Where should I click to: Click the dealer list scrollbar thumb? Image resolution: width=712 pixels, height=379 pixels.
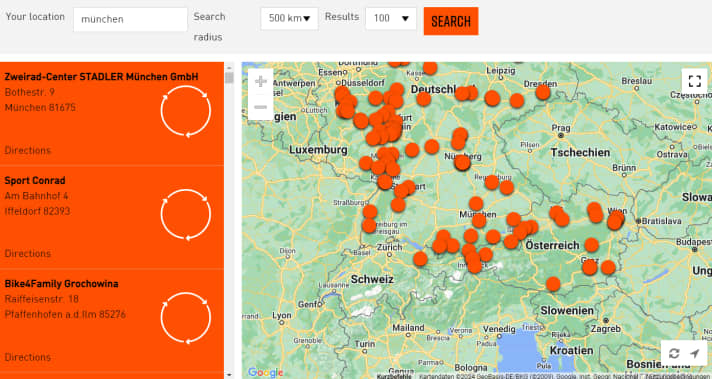click(x=229, y=78)
